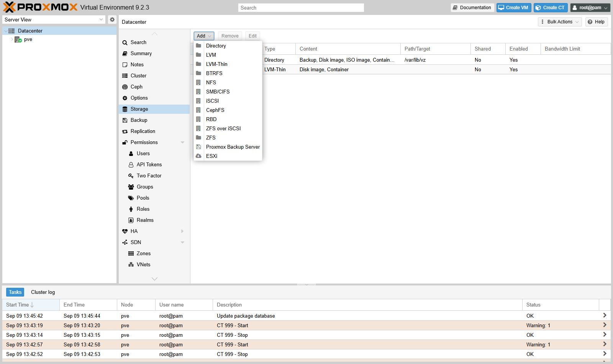Viewport: 613px width, 364px height.
Task: Open details arrow for Update package database task
Action: click(x=605, y=315)
